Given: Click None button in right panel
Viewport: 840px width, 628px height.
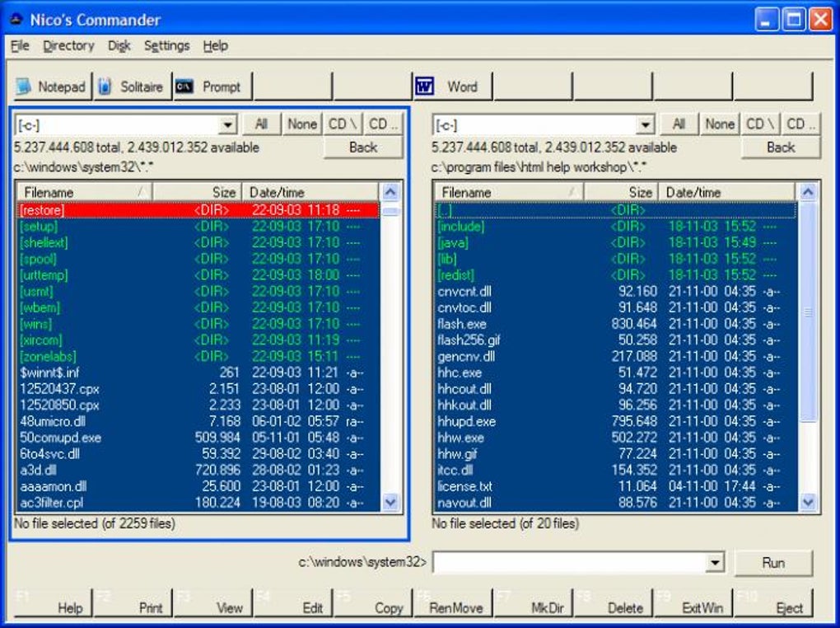Looking at the screenshot, I should (x=720, y=124).
